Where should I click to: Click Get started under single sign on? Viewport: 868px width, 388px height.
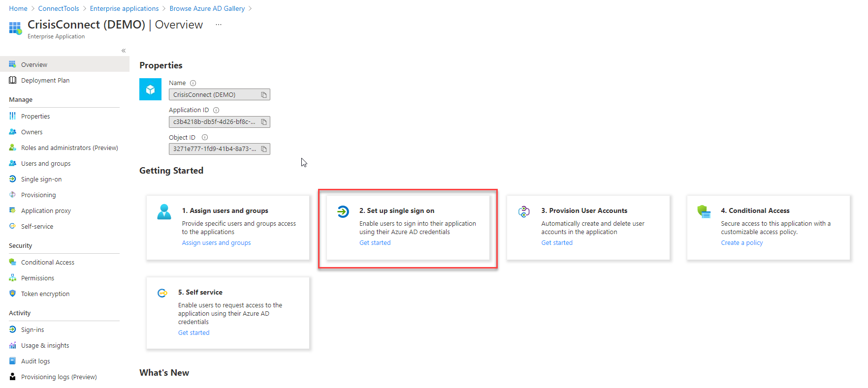(x=375, y=242)
